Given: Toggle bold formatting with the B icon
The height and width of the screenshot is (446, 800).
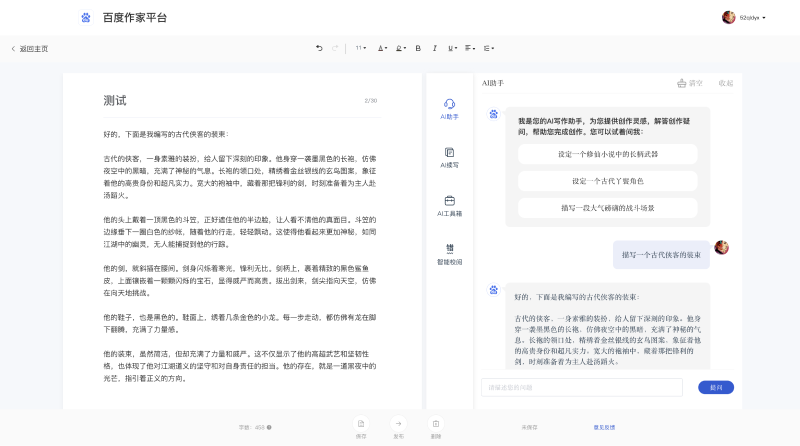Looking at the screenshot, I should (x=418, y=48).
